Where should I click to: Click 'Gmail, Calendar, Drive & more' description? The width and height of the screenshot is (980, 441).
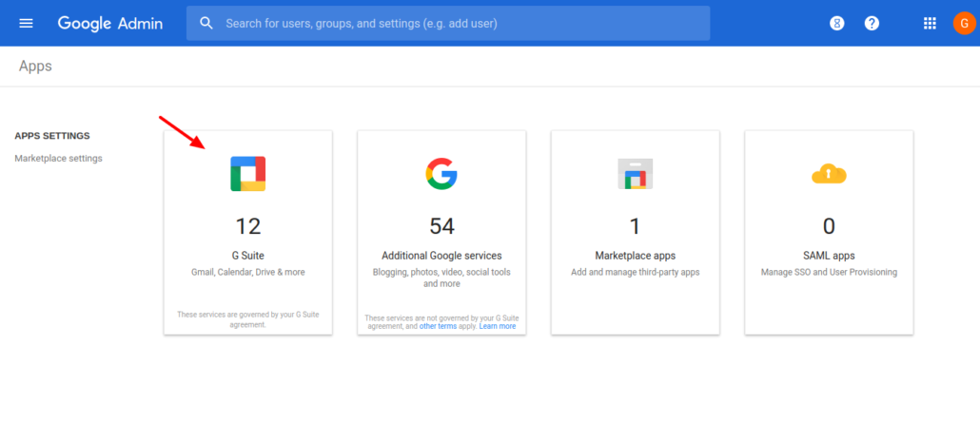(x=248, y=273)
